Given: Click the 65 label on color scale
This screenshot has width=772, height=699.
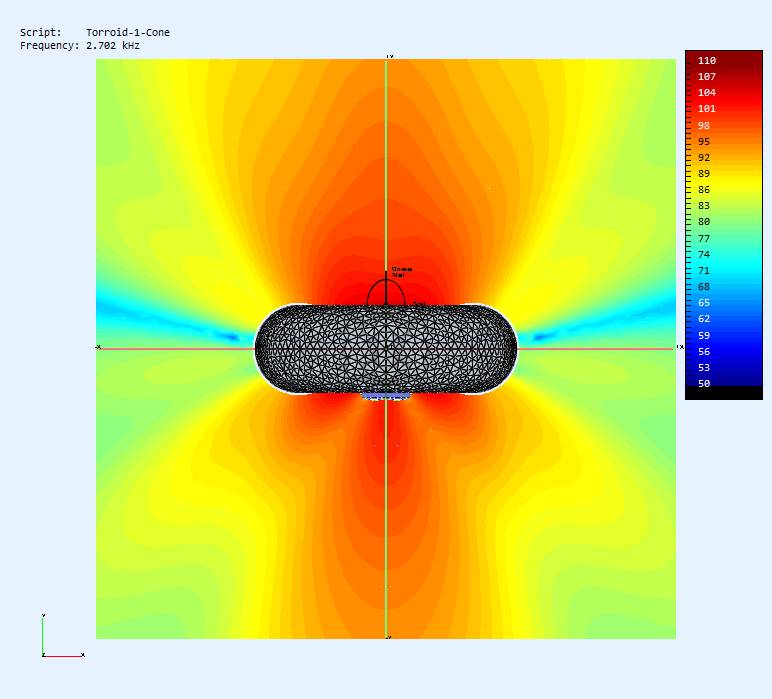Looking at the screenshot, I should click(x=704, y=303).
